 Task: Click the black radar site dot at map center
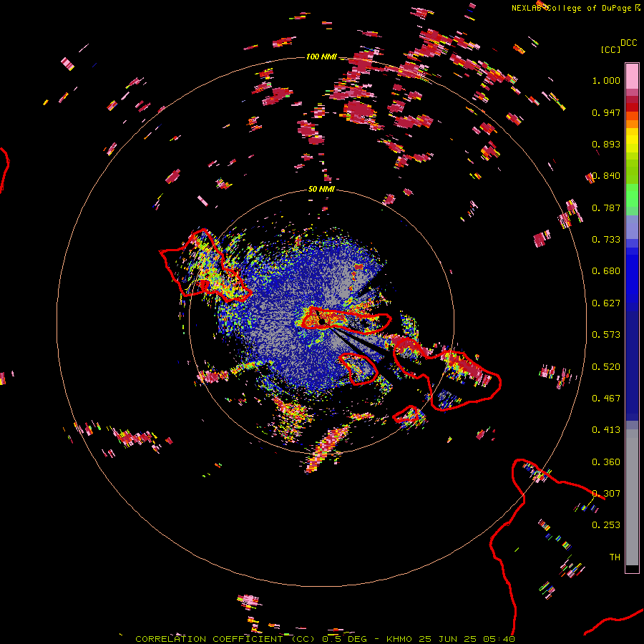323,321
